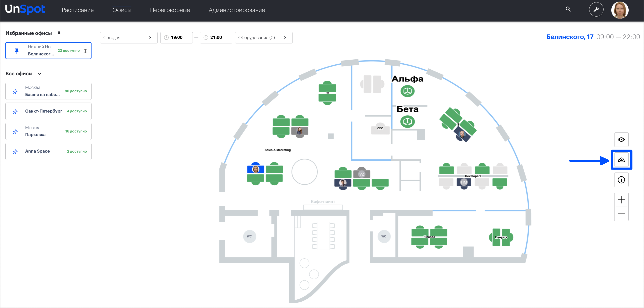The width and height of the screenshot is (644, 308).
Task: Click the Альфа meeting room icon
Action: (x=408, y=91)
